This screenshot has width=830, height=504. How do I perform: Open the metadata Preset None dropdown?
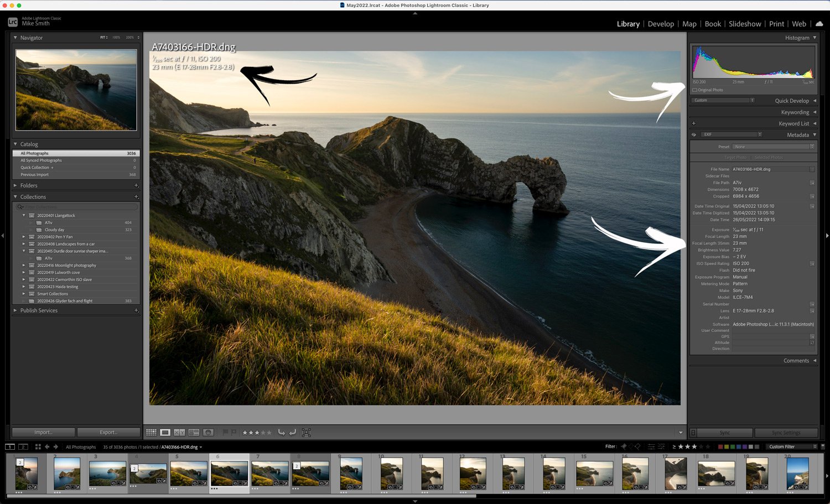click(x=773, y=147)
